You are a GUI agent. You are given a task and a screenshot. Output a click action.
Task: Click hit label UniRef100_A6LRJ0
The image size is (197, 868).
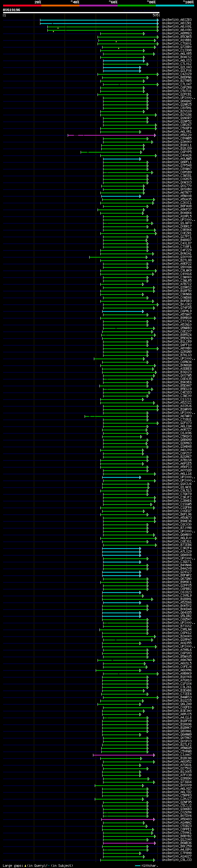tap(177, 538)
